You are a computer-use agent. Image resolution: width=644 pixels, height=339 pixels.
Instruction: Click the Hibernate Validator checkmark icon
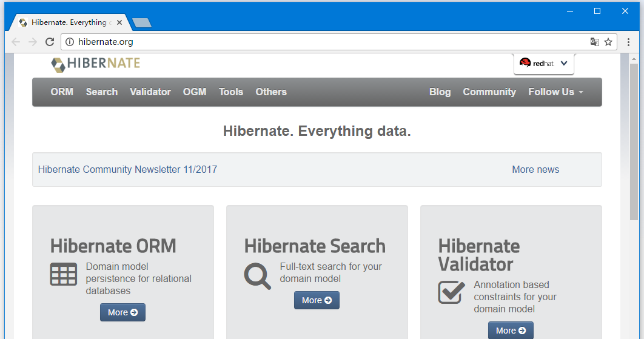tap(451, 292)
